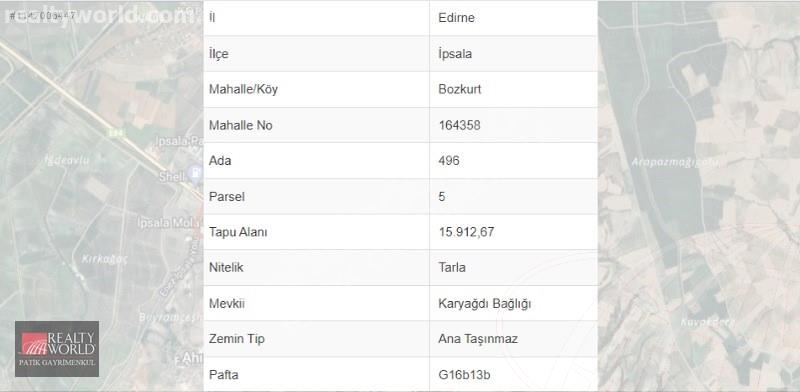Viewport: 800px width, 392px height.
Task: Click the Kırkağaç map label
Action: (x=105, y=259)
